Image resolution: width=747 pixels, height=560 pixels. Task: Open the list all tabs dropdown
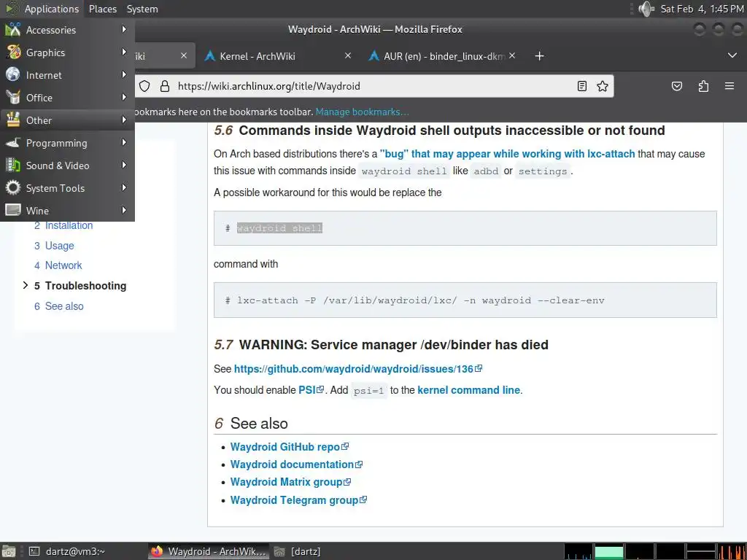pyautogui.click(x=732, y=55)
